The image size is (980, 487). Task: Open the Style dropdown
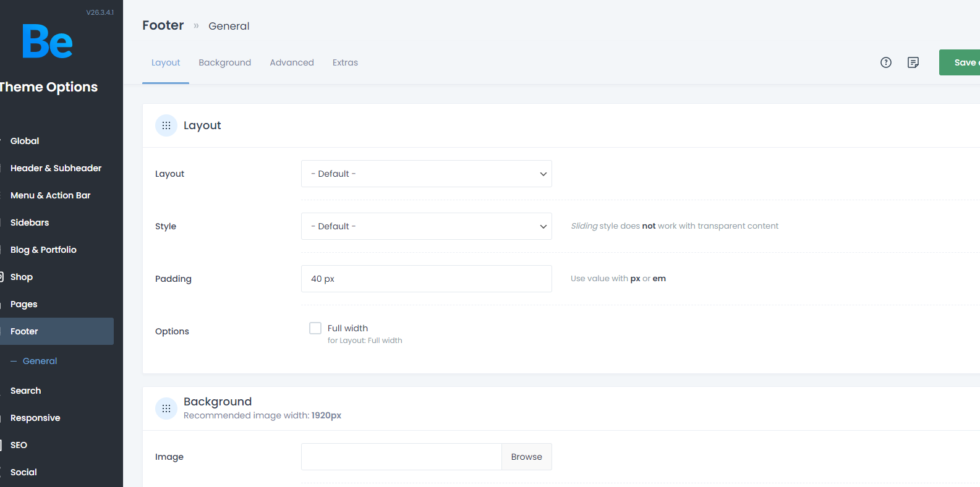[427, 226]
